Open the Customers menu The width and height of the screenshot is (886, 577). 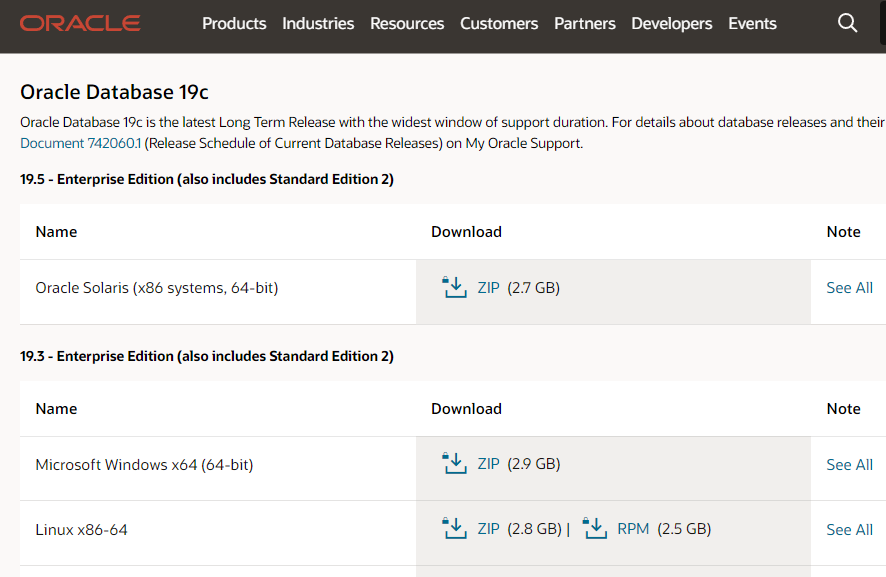pyautogui.click(x=499, y=23)
